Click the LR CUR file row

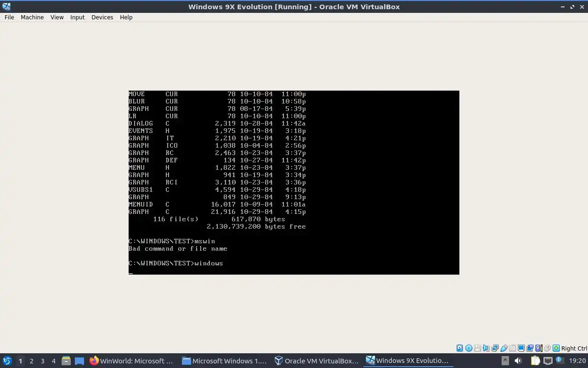click(217, 116)
